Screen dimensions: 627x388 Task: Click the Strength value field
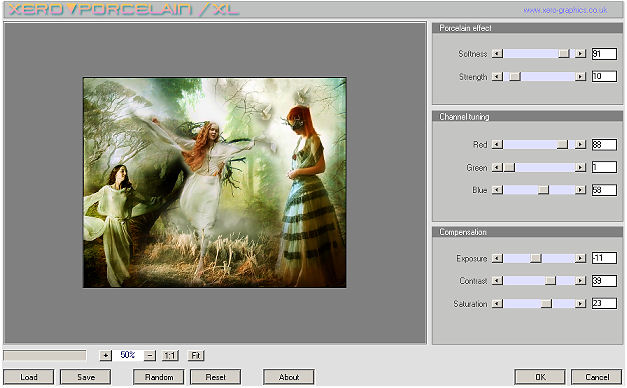coord(604,76)
